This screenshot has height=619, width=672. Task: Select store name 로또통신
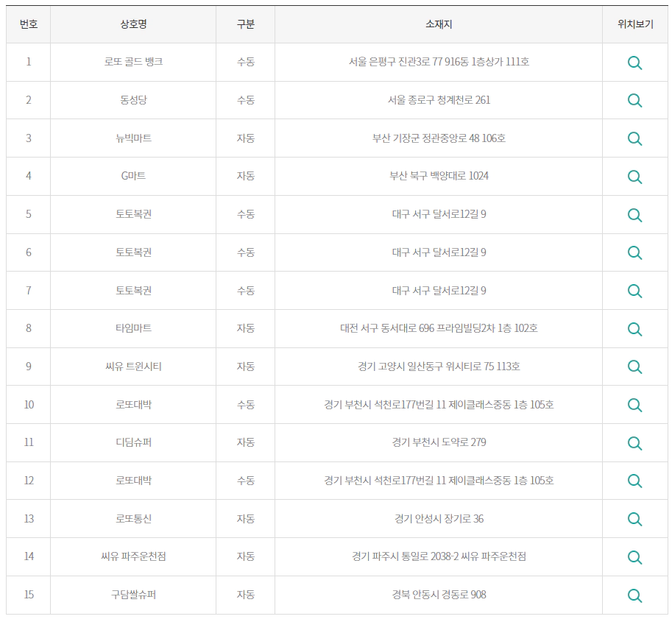click(133, 519)
